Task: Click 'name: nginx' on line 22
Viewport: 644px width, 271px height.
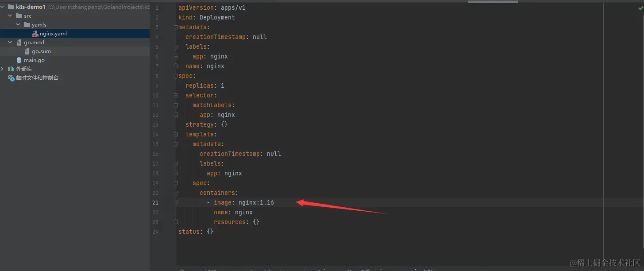Action: (233, 213)
